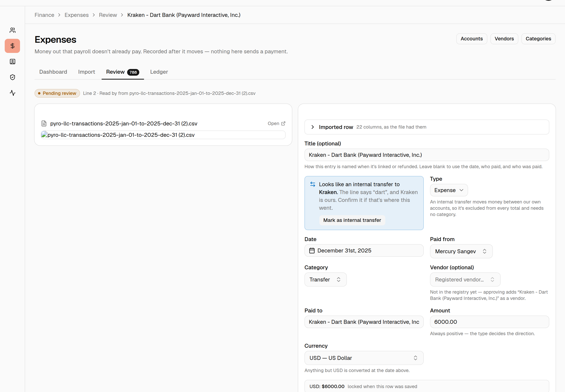Click the Vendors button
565x392 pixels.
pos(504,39)
